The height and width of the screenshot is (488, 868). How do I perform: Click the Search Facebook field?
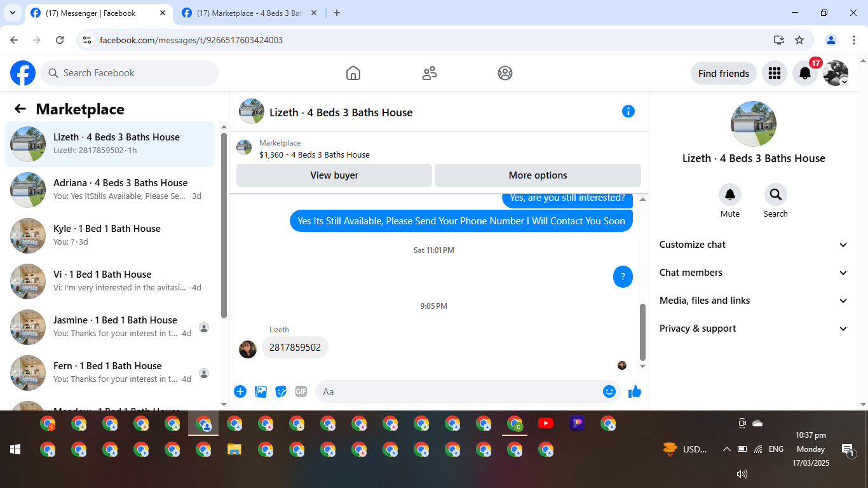(130, 73)
